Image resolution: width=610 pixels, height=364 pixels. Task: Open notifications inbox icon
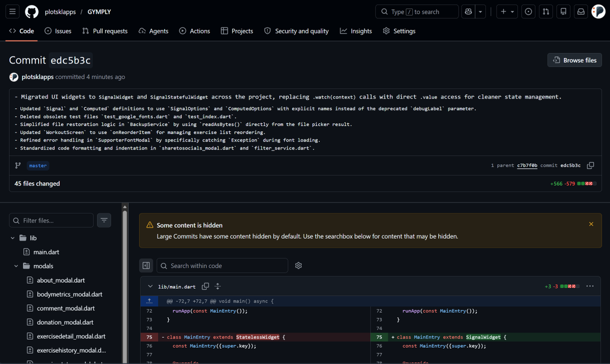581,12
